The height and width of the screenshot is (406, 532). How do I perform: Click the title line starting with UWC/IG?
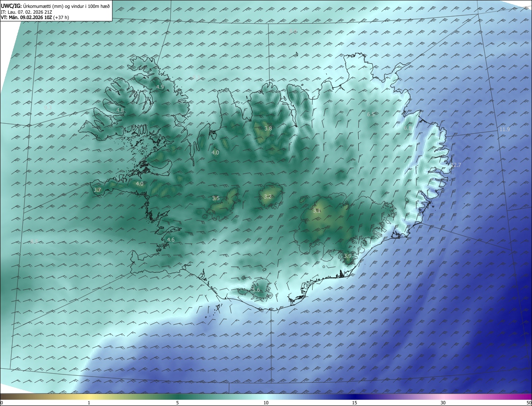pyautogui.click(x=55, y=6)
